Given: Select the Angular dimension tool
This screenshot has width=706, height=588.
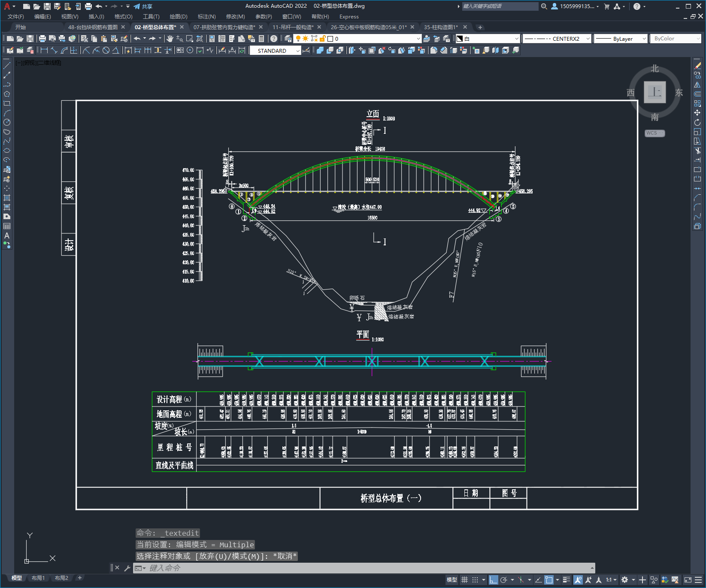Looking at the screenshot, I should point(116,51).
